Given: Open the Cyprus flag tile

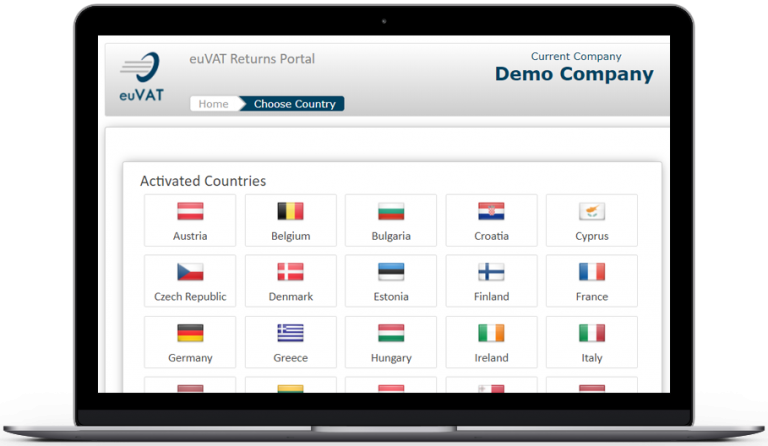Looking at the screenshot, I should point(591,220).
